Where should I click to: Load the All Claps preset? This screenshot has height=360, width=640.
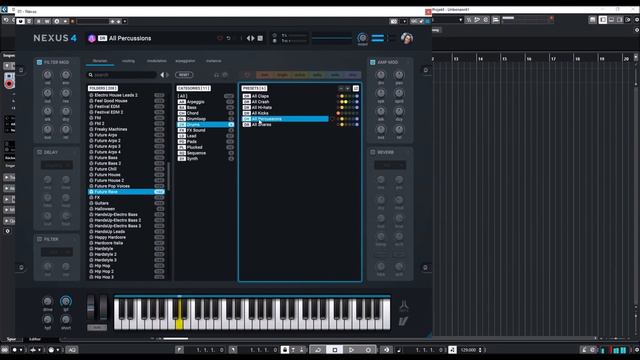point(285,96)
